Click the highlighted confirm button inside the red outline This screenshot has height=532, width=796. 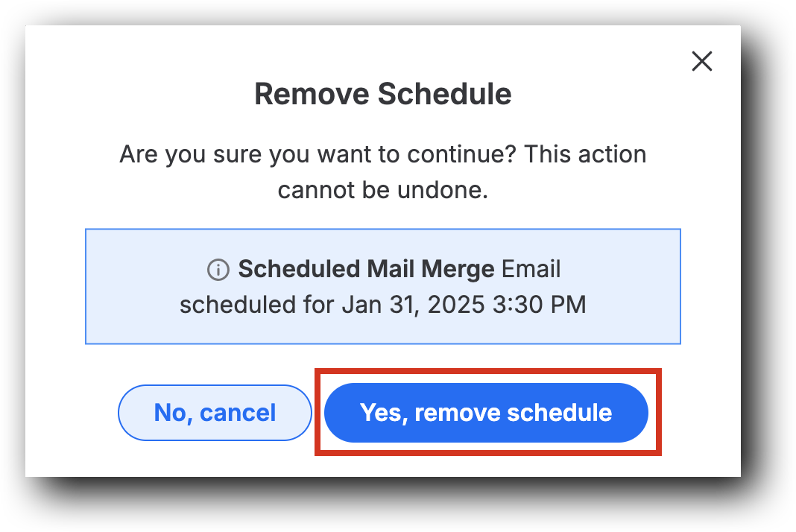486,412
